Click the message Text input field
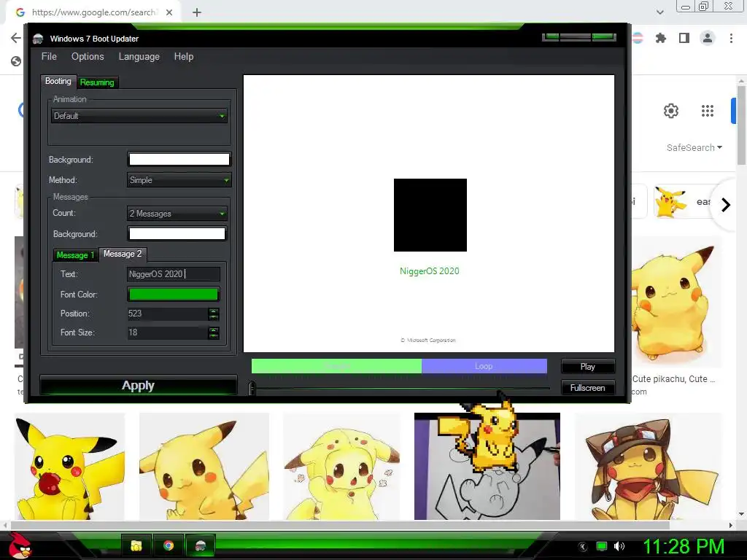Screen dimensions: 747x560 coord(174,274)
